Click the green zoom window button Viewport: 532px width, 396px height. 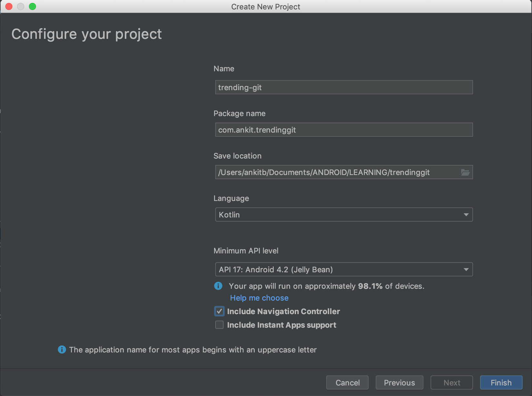[x=33, y=6]
